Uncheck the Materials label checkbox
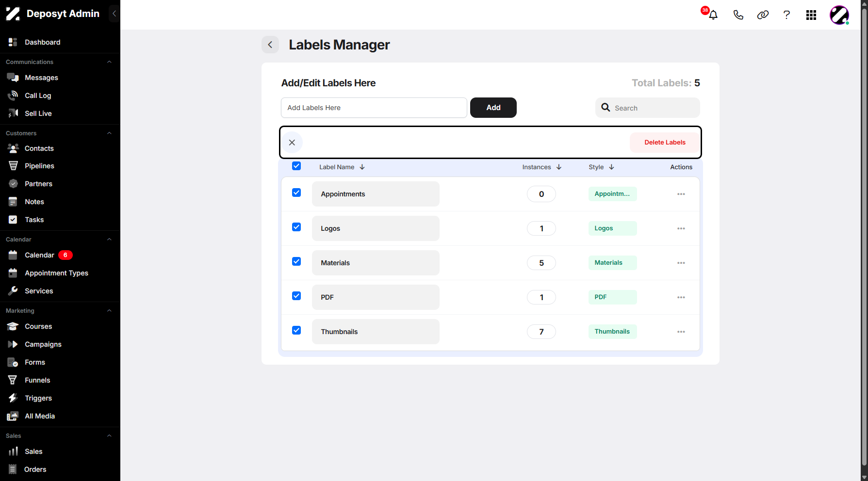The height and width of the screenshot is (481, 868). click(296, 262)
